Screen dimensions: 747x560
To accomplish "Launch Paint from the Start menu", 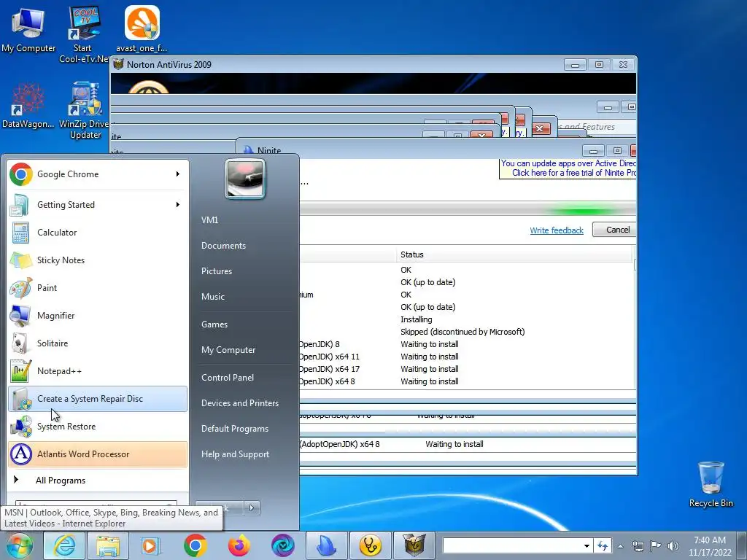I will coord(98,287).
